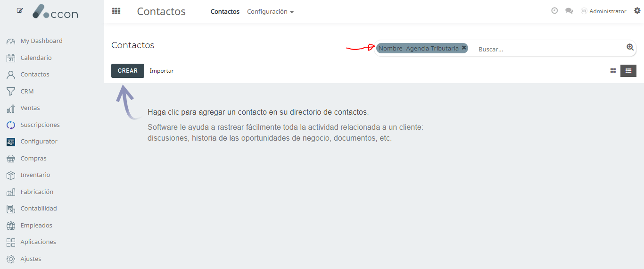Click the Ventas bar chart icon

(x=11, y=108)
